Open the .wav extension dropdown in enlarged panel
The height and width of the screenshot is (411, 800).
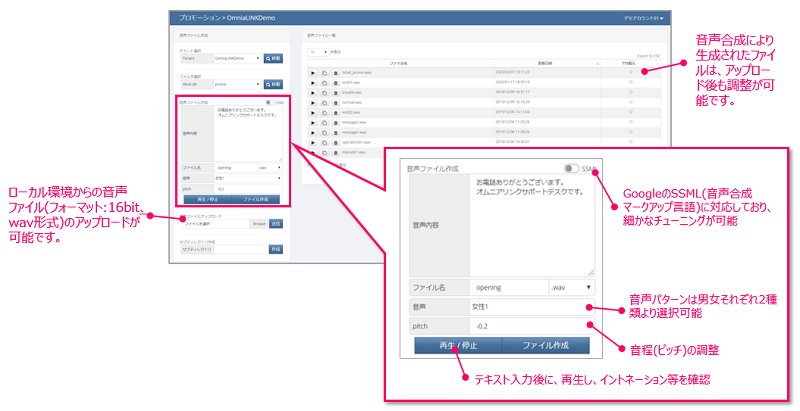tap(572, 286)
